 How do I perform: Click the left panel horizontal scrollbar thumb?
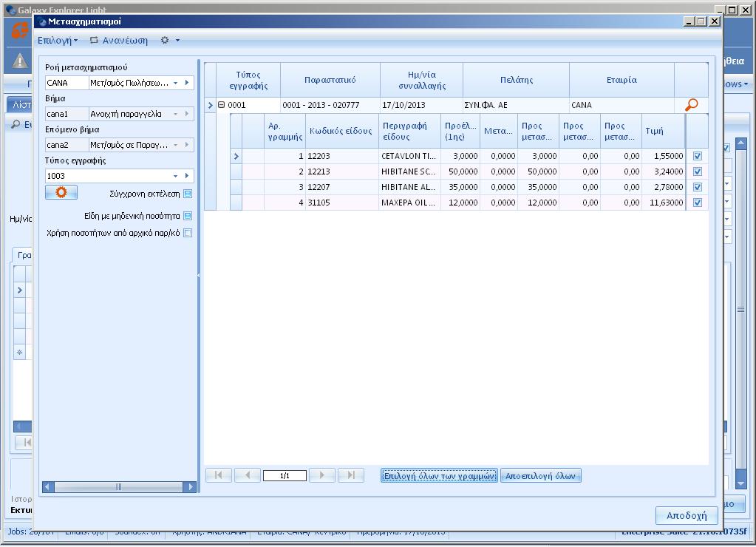[x=118, y=486]
